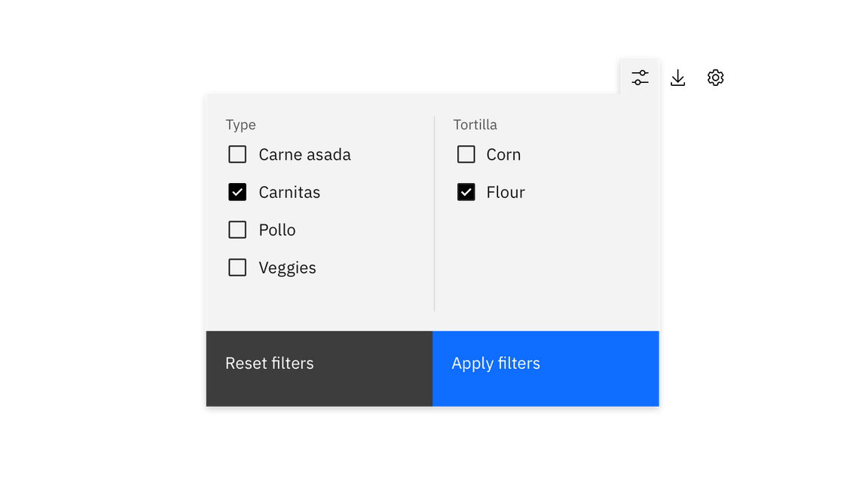Click the download export icon
868x482 pixels.
(x=677, y=78)
